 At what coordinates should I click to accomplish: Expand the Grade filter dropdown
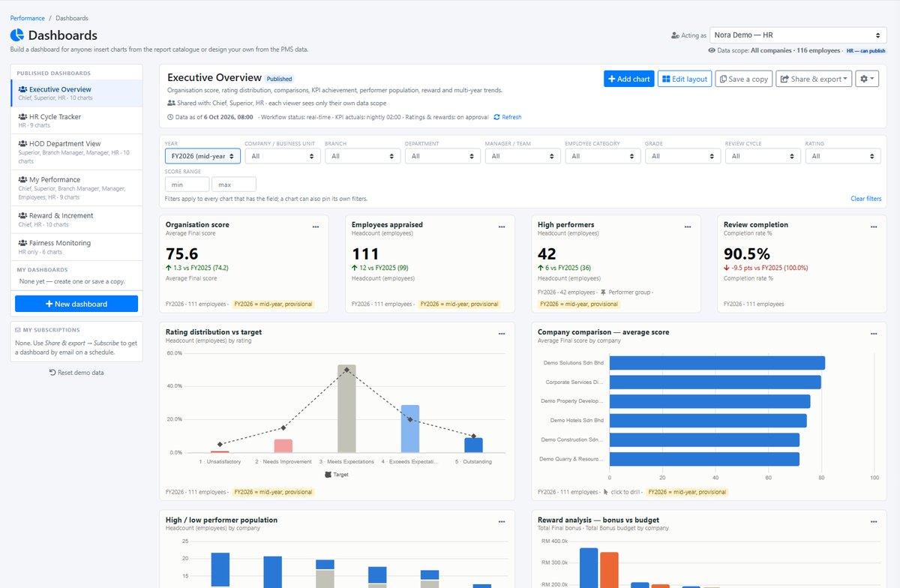682,156
